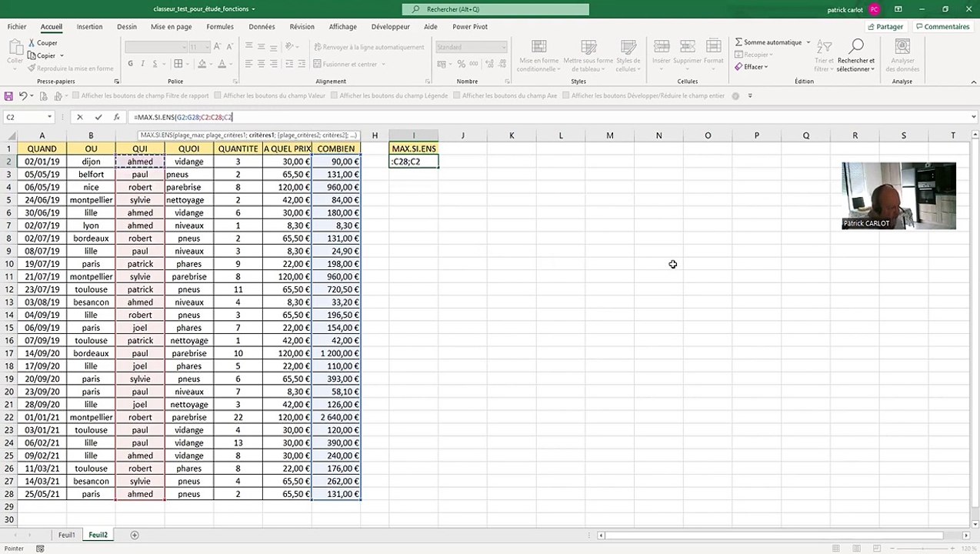Switch to the Données tab

click(x=262, y=27)
